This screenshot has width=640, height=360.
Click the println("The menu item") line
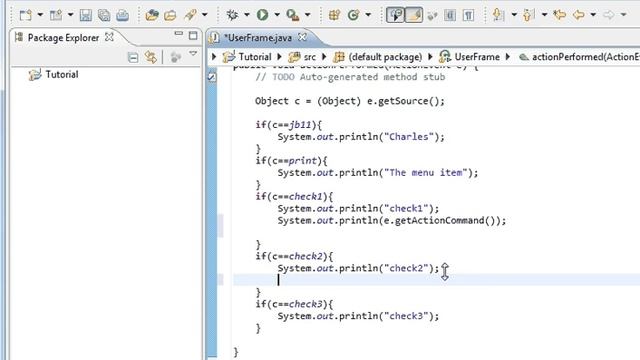pyautogui.click(x=378, y=173)
